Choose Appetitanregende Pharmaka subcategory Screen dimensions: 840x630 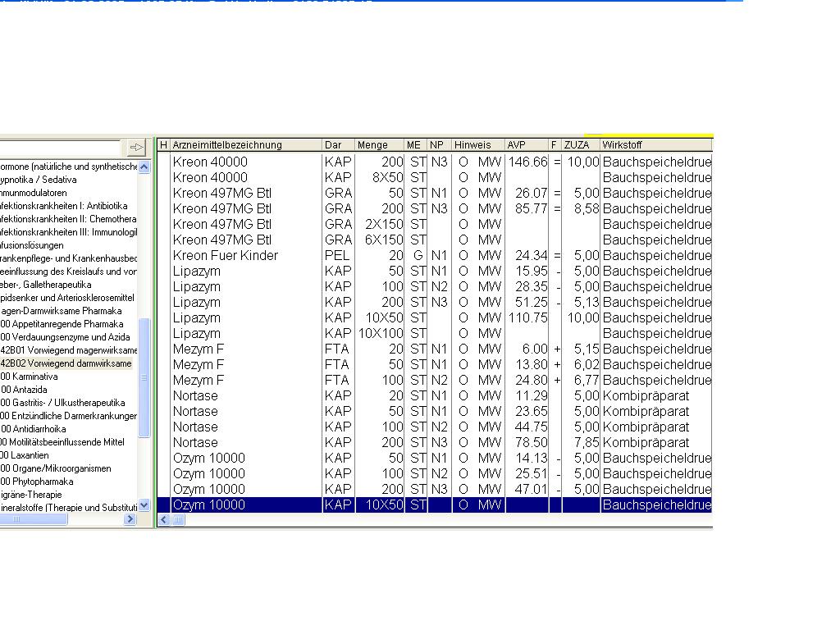(x=62, y=324)
